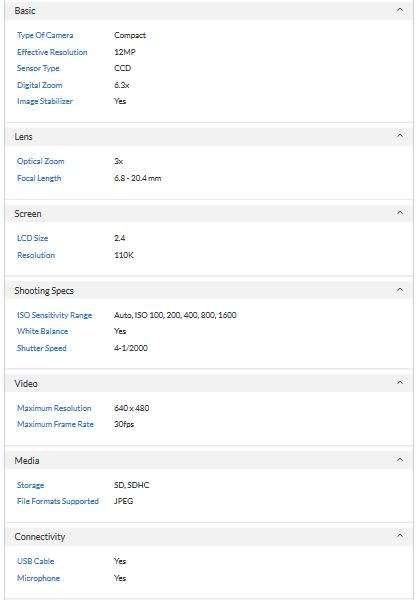
Task: Collapse the Basic section chevron
Action: pos(400,10)
